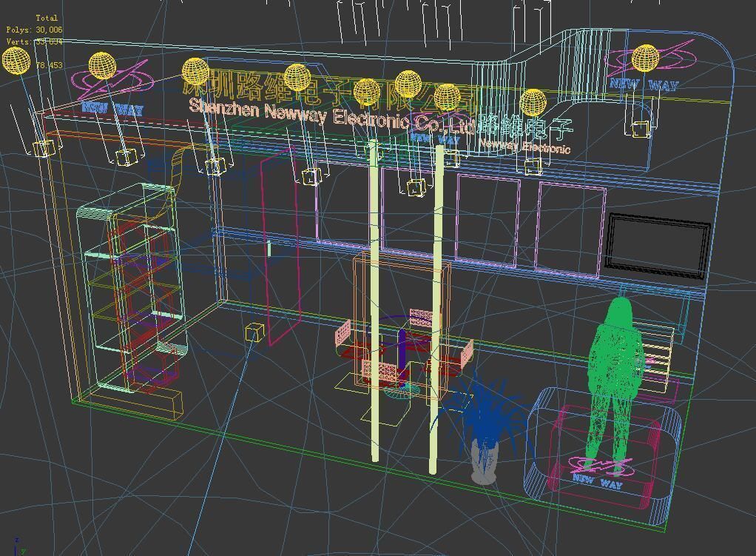Select the "Shenzhen Newway Electronic Co., Ltd" text object
Viewport: 756px width, 556px height.
coord(331,115)
